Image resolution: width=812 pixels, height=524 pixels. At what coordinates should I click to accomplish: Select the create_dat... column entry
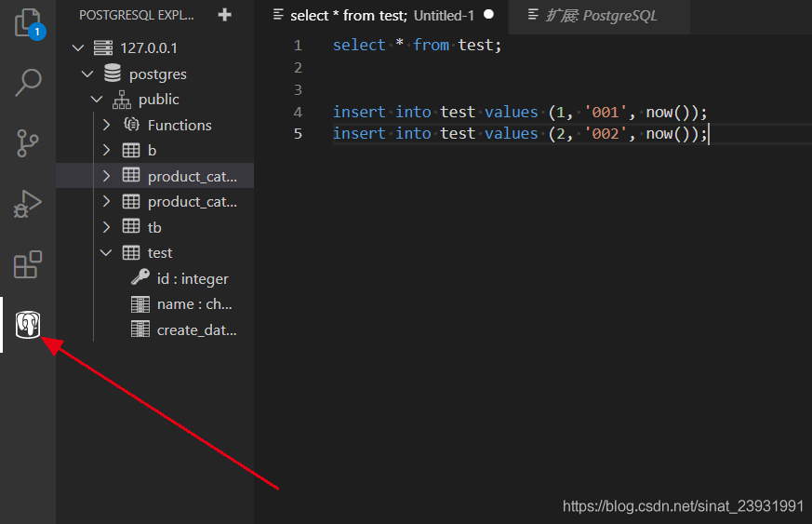(x=196, y=329)
